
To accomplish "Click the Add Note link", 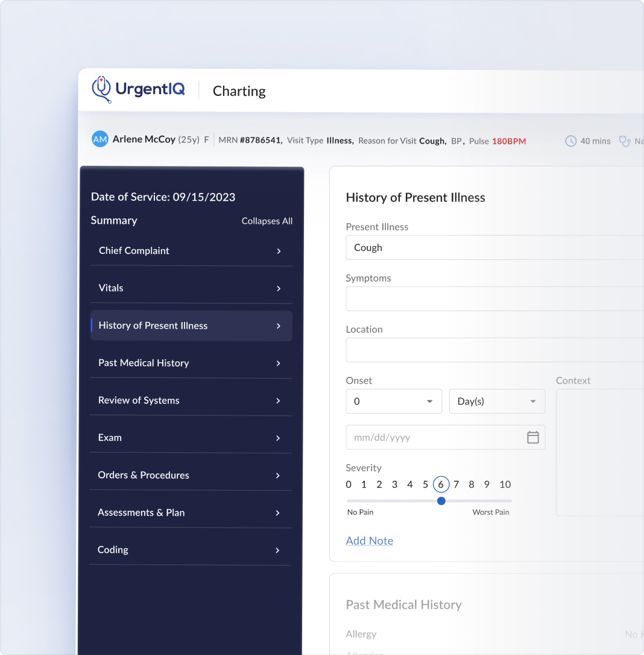I will (369, 540).
